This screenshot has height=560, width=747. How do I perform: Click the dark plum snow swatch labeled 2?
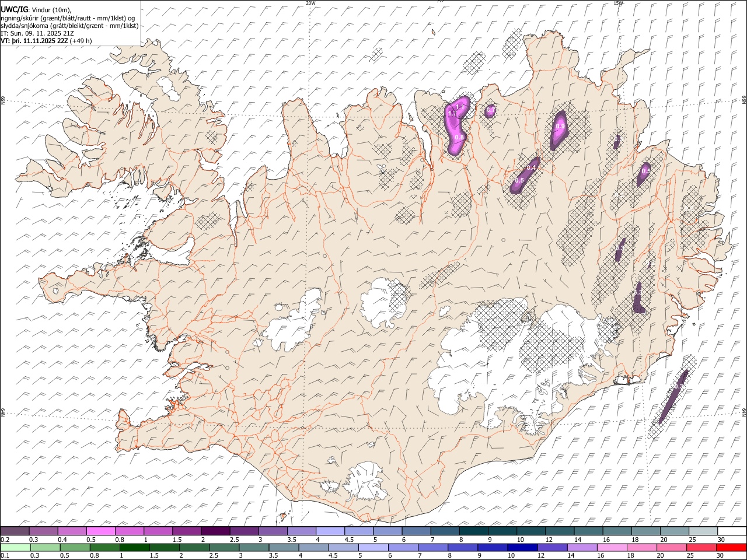(215, 531)
